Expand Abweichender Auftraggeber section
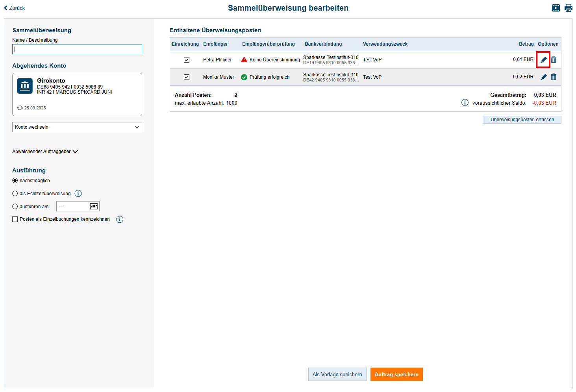 point(45,152)
